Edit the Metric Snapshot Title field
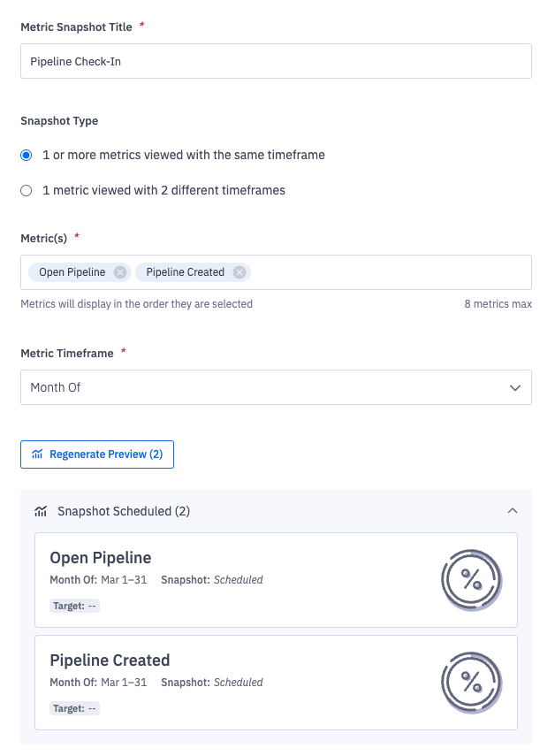Viewport: 555px width, 756px height. (276, 62)
